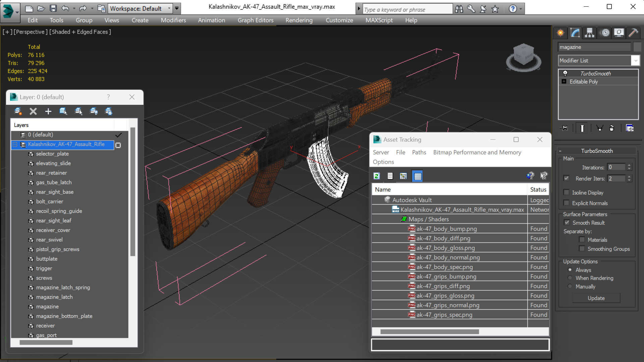Screen dimensions: 644x362
Task: Switch Asset Tracking to table view
Action: (x=418, y=176)
